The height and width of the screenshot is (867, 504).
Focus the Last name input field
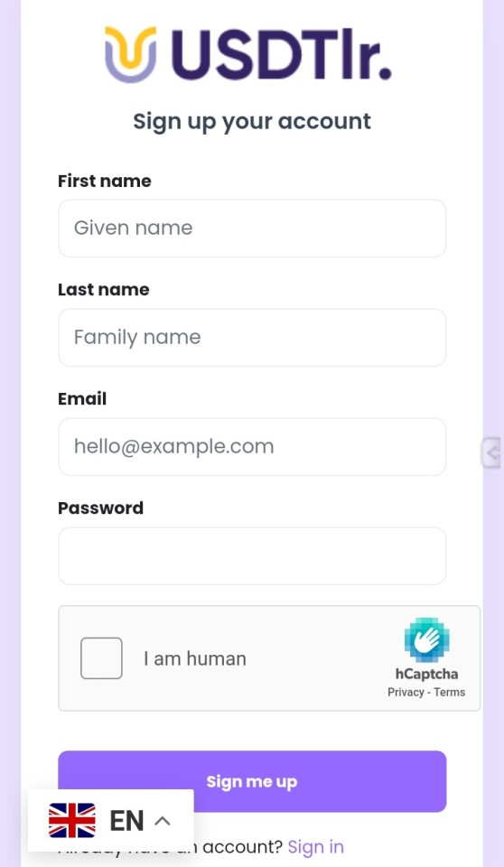pyautogui.click(x=252, y=337)
